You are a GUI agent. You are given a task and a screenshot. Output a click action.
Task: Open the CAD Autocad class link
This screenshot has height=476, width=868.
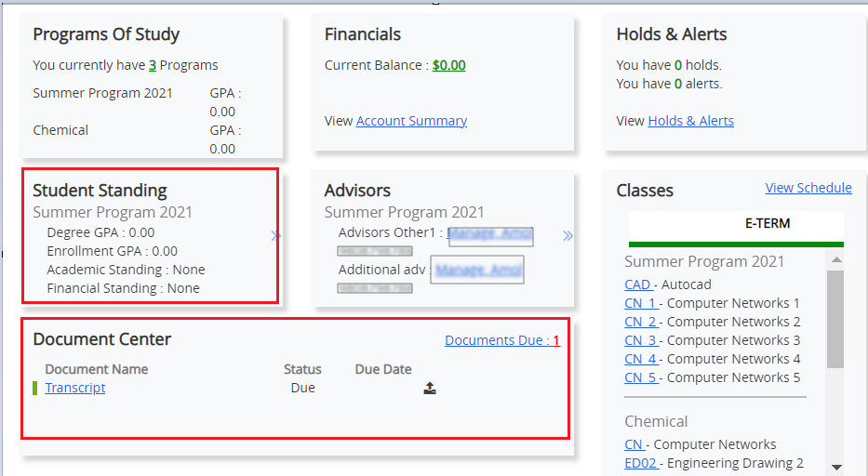pyautogui.click(x=637, y=284)
